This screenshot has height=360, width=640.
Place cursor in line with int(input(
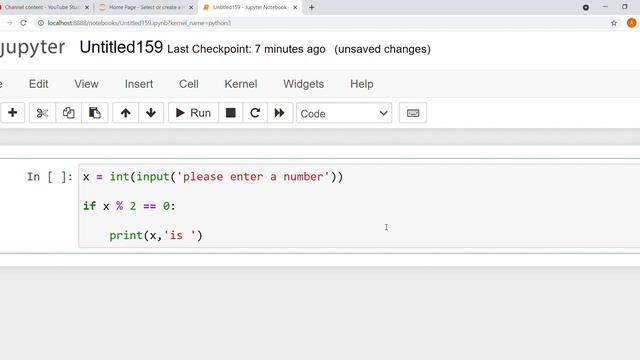(213, 177)
